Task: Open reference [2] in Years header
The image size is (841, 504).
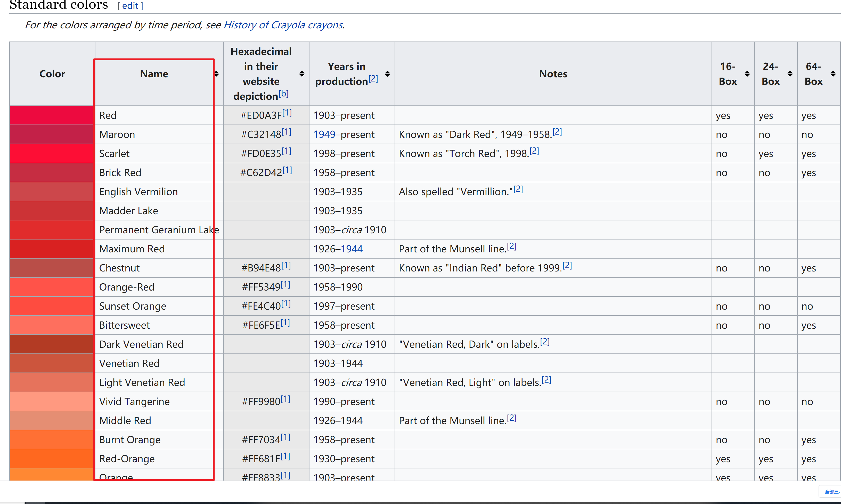Action: 373,78
